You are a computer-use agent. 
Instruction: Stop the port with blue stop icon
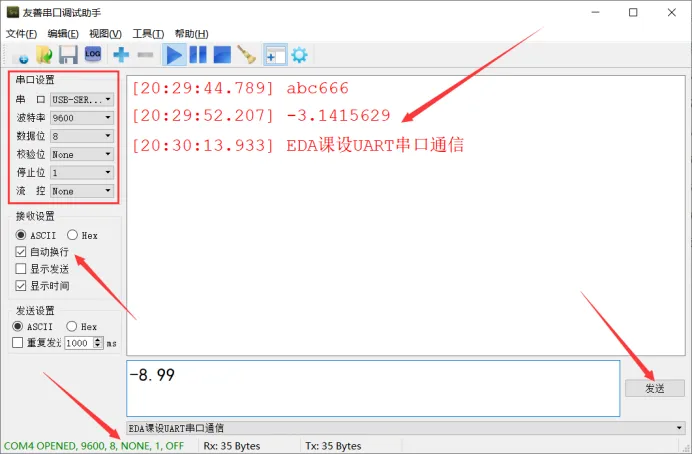[222, 55]
